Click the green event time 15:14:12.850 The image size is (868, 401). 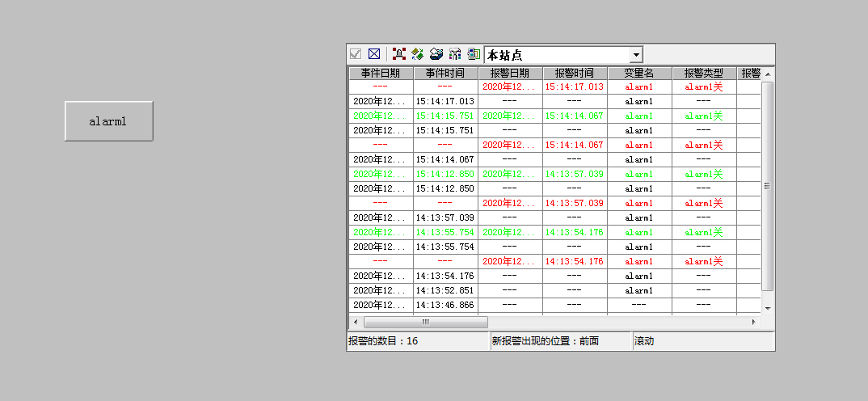[x=445, y=174]
